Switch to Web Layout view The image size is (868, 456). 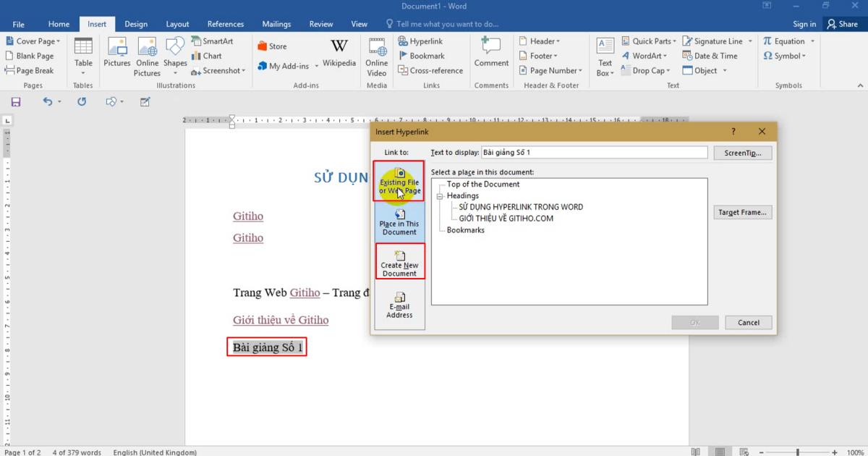[742, 451]
